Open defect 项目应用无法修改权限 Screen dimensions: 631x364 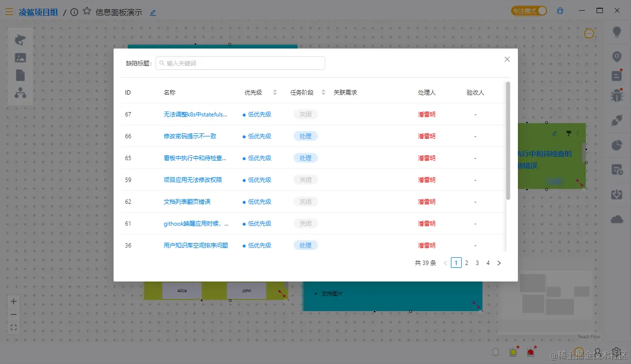point(193,180)
